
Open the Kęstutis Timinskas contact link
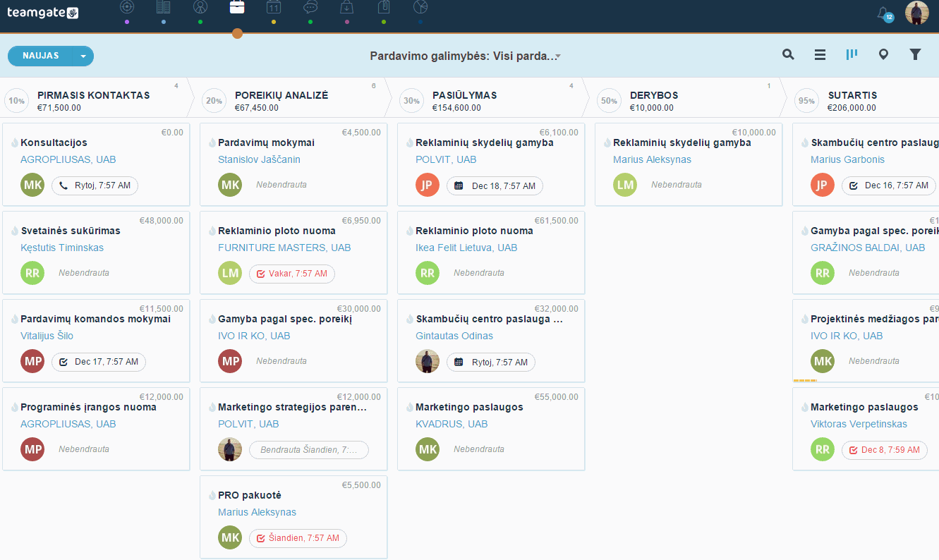click(62, 248)
